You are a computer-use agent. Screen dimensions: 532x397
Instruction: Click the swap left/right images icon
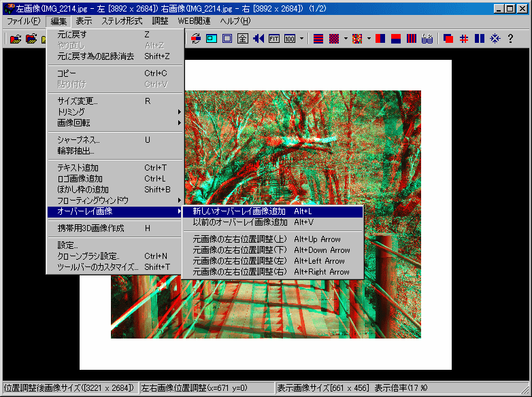point(195,39)
